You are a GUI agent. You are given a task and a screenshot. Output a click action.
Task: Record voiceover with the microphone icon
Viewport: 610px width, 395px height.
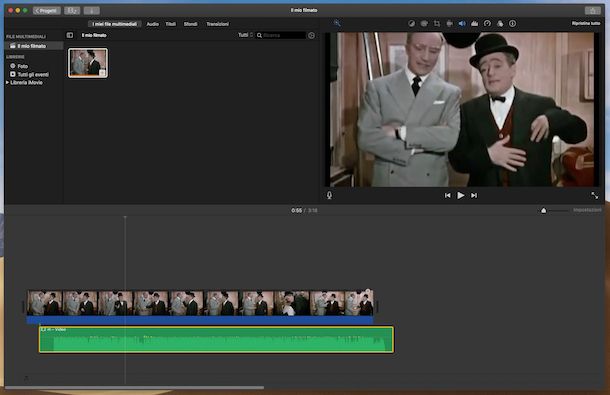(330, 195)
